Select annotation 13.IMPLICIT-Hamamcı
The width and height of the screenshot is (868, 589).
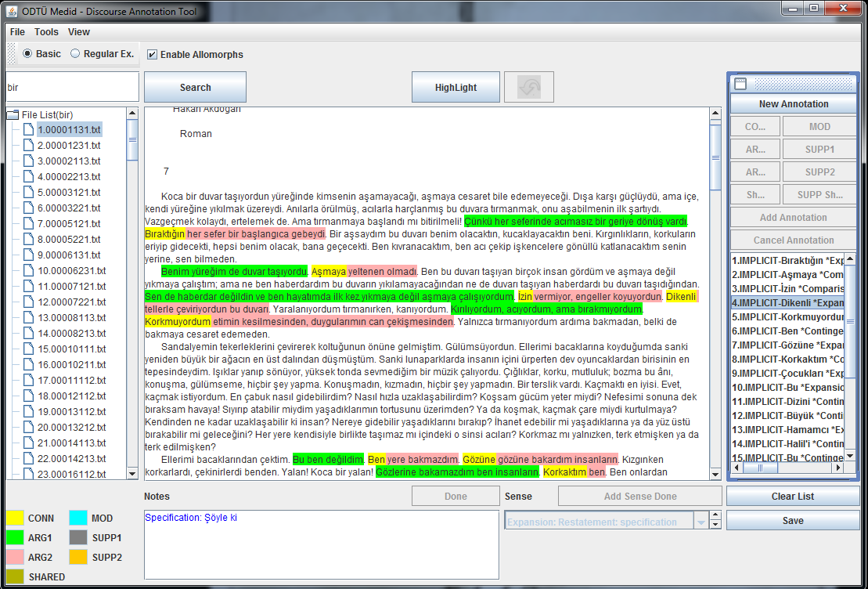point(787,429)
